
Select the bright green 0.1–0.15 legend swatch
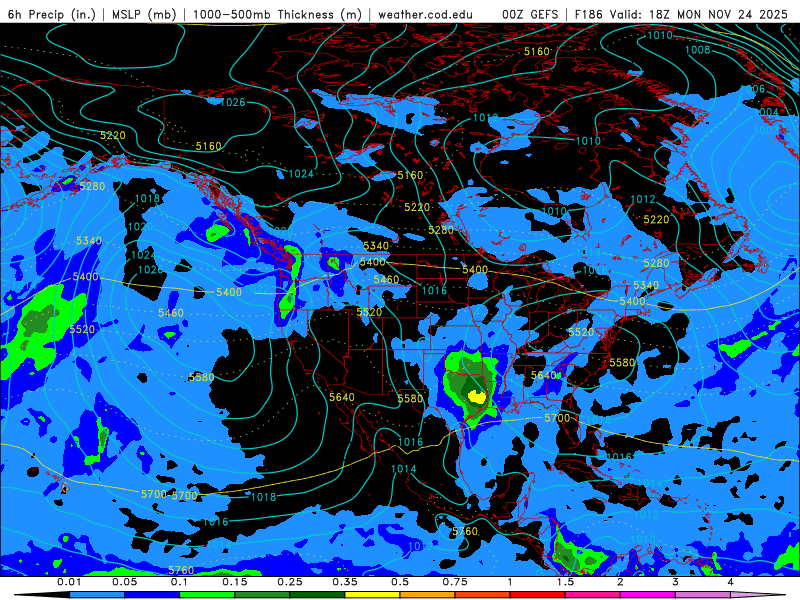point(207,595)
